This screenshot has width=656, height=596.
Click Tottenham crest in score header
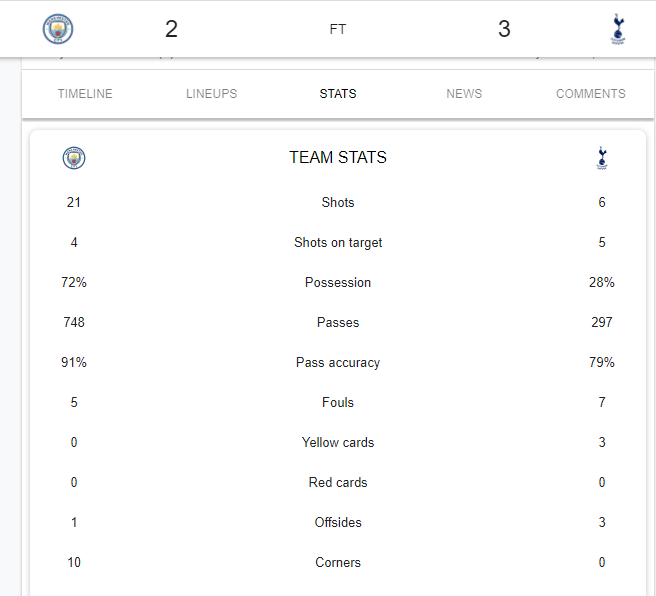click(x=618, y=29)
